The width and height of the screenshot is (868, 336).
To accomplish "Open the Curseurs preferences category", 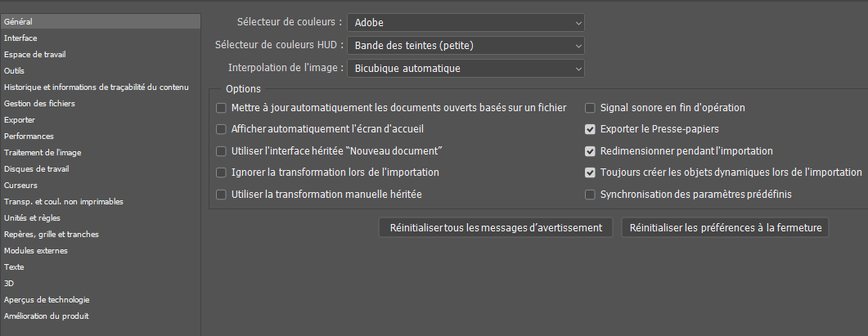I will click(x=20, y=185).
